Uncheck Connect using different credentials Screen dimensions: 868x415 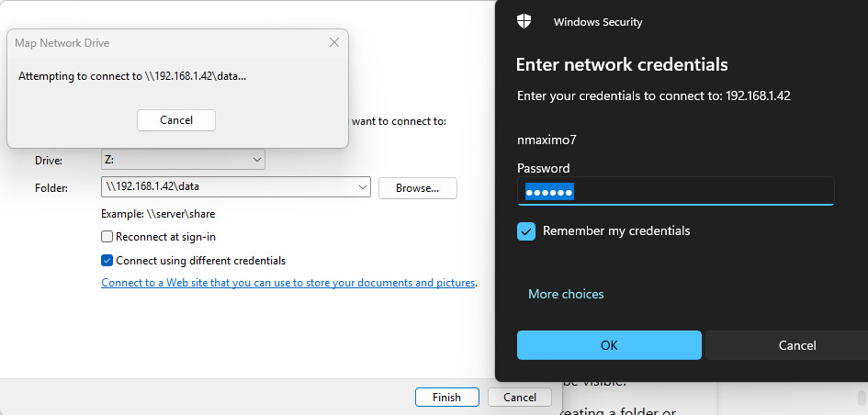point(107,261)
